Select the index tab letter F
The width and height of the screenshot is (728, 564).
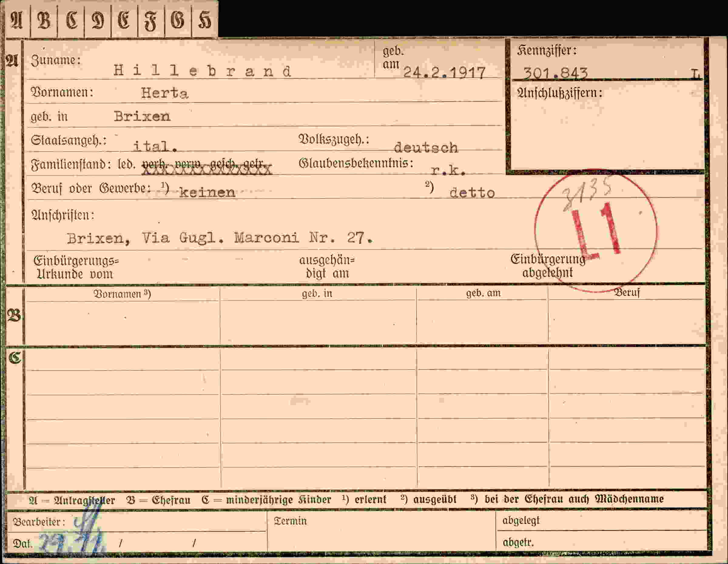(151, 21)
